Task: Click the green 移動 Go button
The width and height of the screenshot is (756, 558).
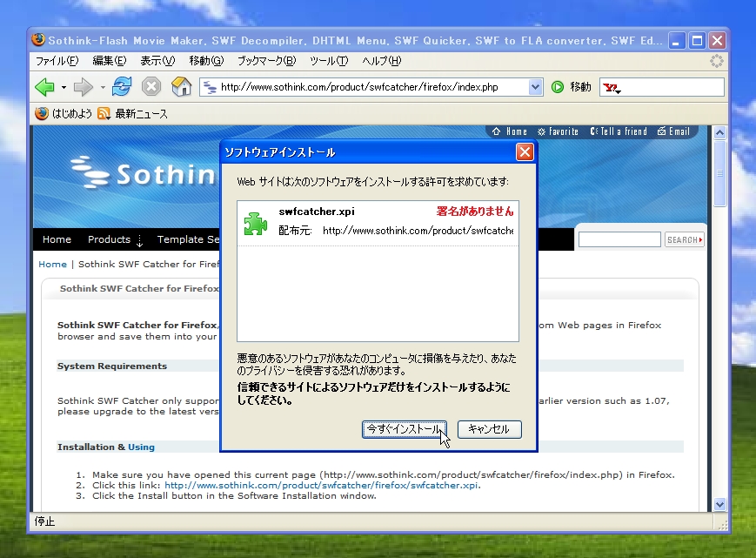Action: [x=572, y=87]
